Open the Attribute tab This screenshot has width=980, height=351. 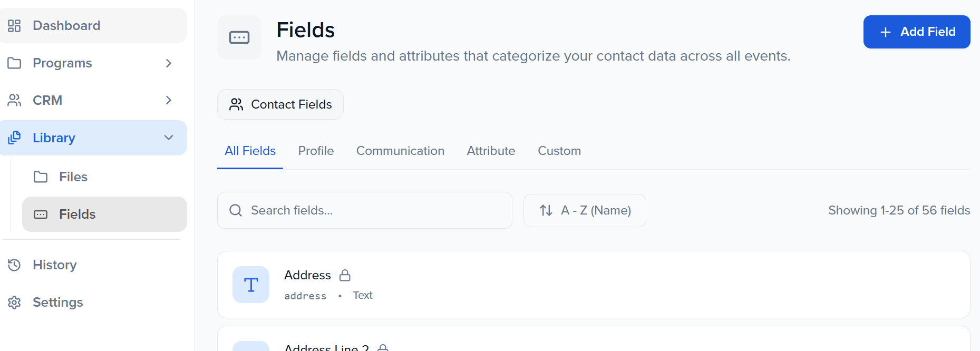[491, 151]
